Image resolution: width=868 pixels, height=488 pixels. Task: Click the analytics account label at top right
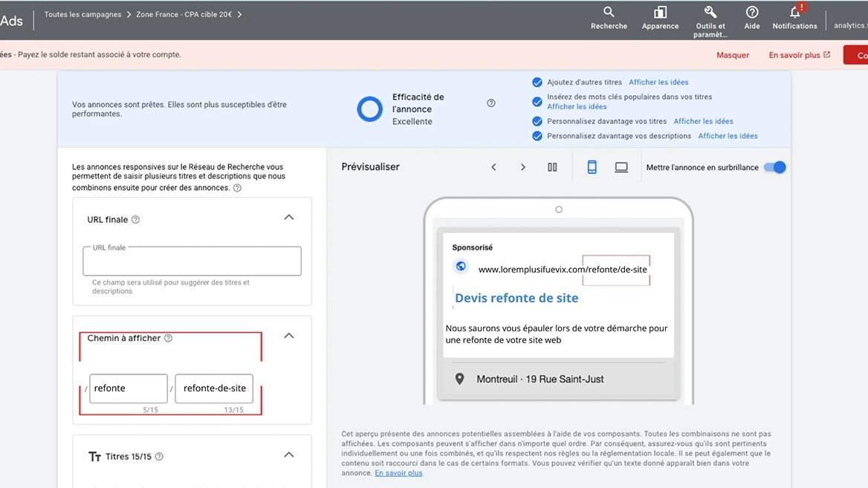pos(851,25)
